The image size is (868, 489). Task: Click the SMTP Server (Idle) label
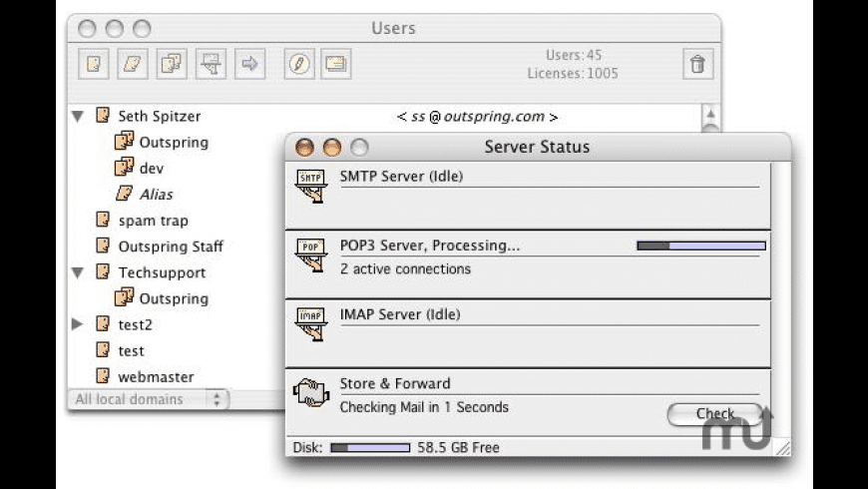pos(401,176)
